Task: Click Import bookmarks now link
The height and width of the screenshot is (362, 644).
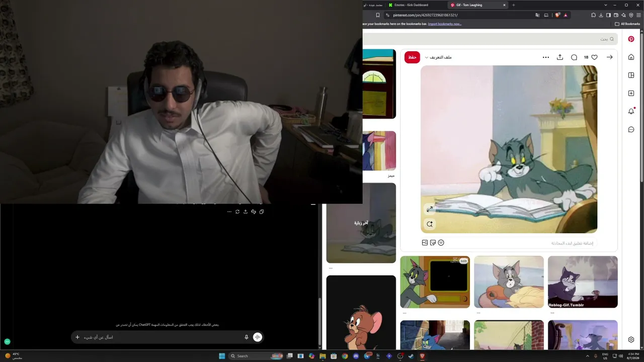Action: point(445,24)
